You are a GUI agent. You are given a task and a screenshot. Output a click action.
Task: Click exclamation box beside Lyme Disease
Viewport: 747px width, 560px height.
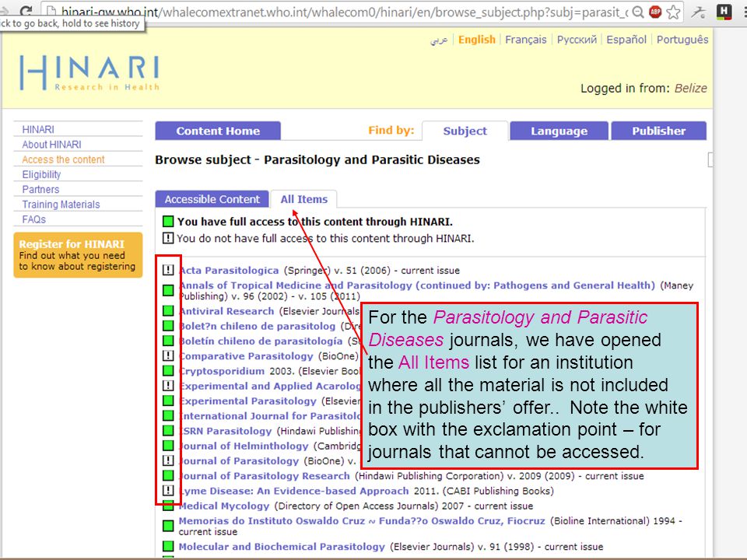[x=168, y=491]
